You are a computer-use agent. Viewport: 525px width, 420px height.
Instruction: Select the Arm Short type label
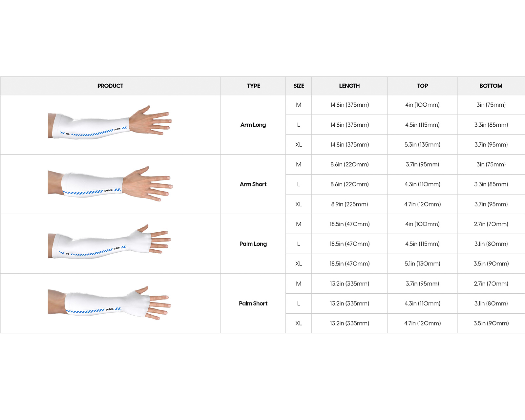point(253,184)
